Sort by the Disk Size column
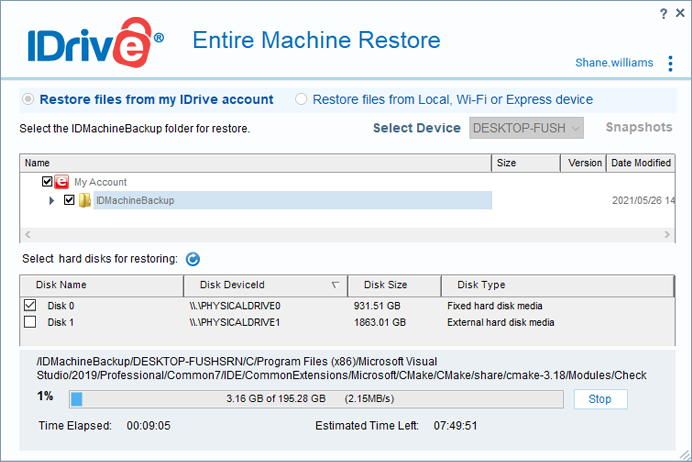This screenshot has height=462, width=692. (394, 285)
